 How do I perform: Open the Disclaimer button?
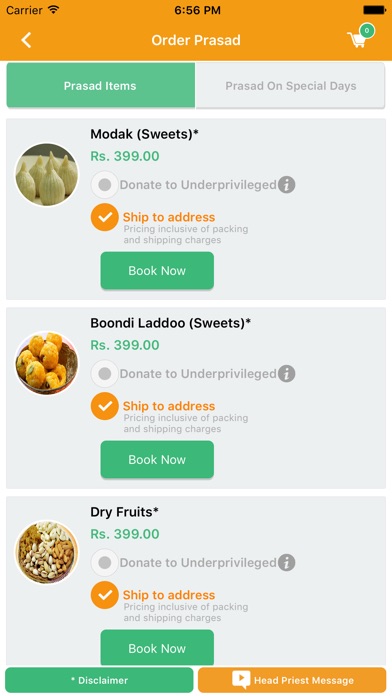(x=99, y=680)
